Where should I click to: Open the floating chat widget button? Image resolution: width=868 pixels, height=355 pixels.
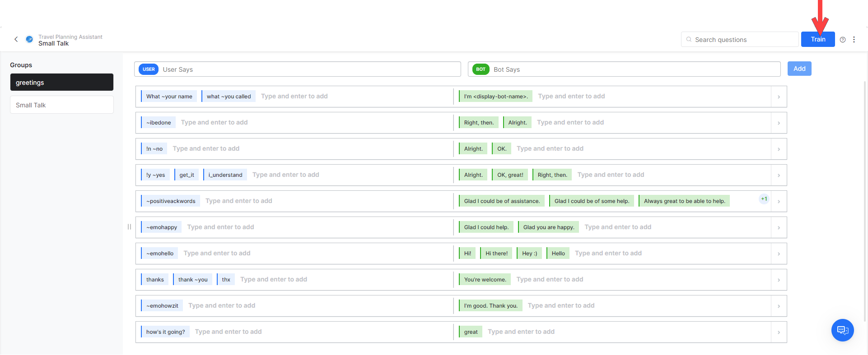(x=842, y=330)
